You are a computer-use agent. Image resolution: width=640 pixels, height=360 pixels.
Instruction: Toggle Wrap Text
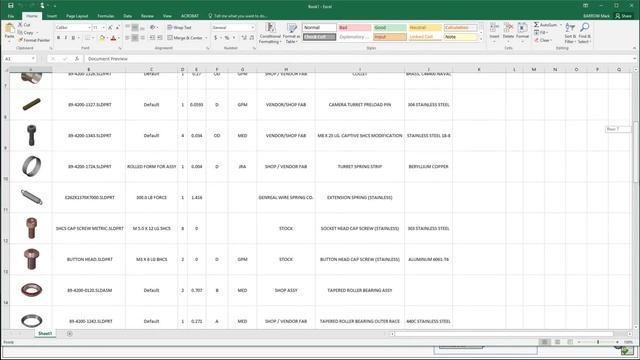(179, 27)
